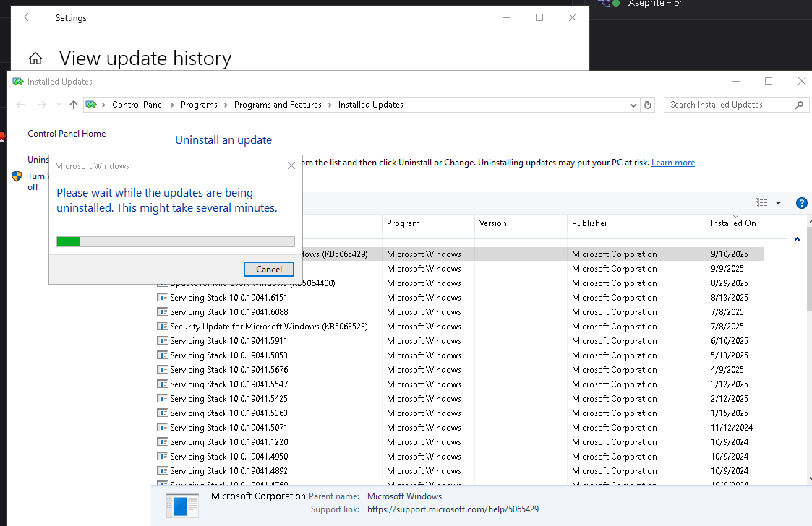This screenshot has height=526, width=812.
Task: Go back with the Settings back arrow
Action: pos(28,17)
